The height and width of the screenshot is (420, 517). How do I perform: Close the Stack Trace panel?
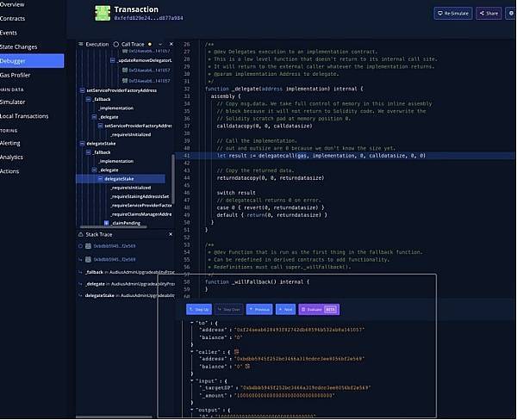[171, 234]
